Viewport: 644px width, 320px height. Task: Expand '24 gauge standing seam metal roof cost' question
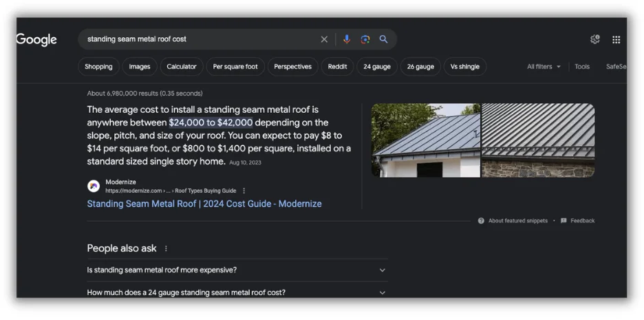click(237, 292)
